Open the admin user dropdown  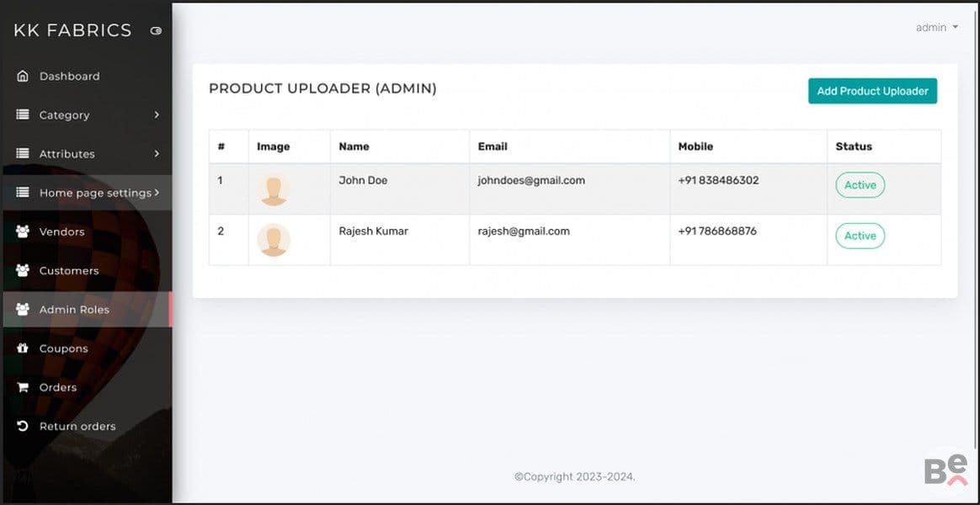pos(937,28)
